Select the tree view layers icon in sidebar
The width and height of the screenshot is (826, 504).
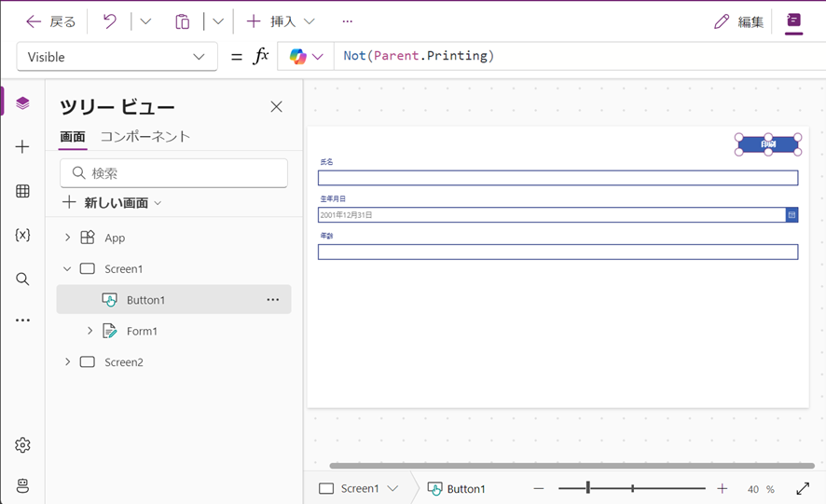click(22, 102)
